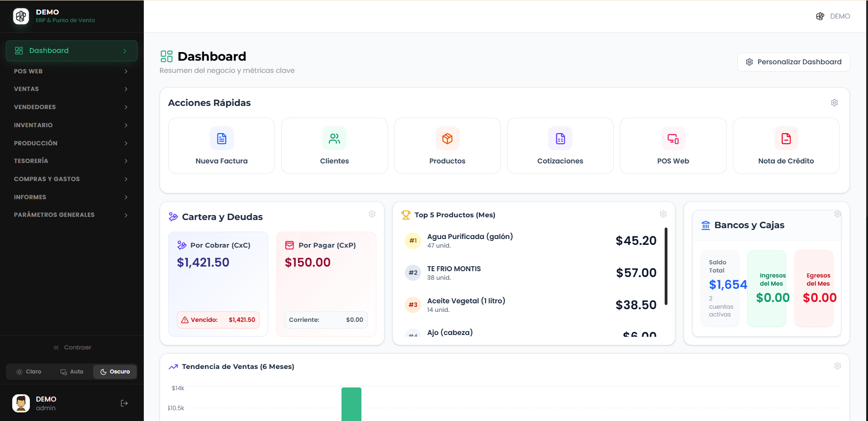Select the Dashboard sidebar menu item
This screenshot has width=868, height=421.
71,51
